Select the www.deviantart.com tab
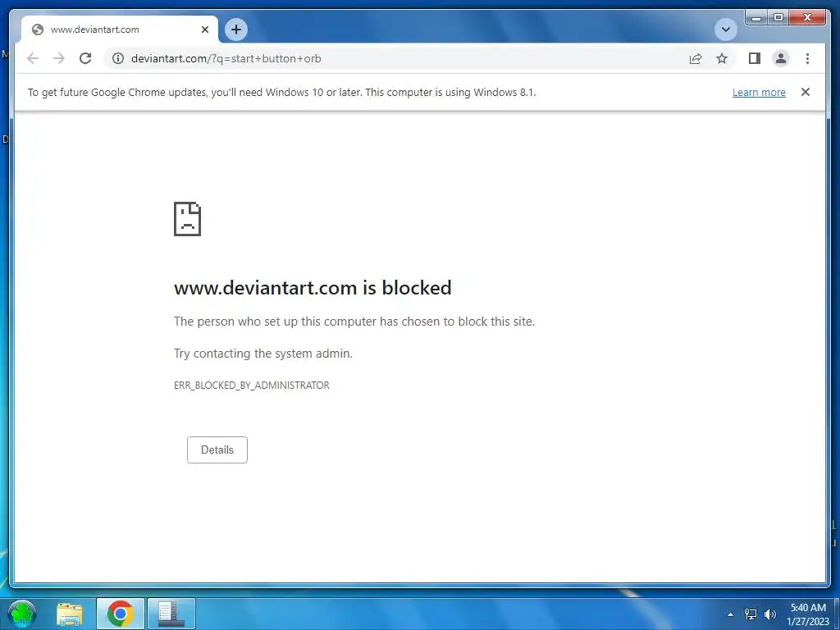This screenshot has width=840, height=630. (x=118, y=30)
